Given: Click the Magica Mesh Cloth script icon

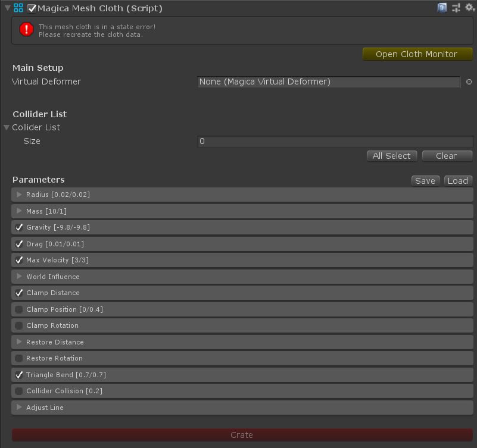Looking at the screenshot, I should pyautogui.click(x=18, y=8).
